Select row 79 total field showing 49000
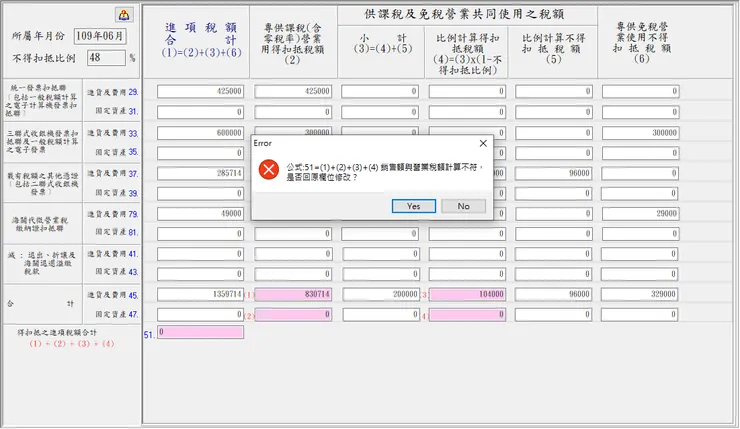 pyautogui.click(x=201, y=213)
